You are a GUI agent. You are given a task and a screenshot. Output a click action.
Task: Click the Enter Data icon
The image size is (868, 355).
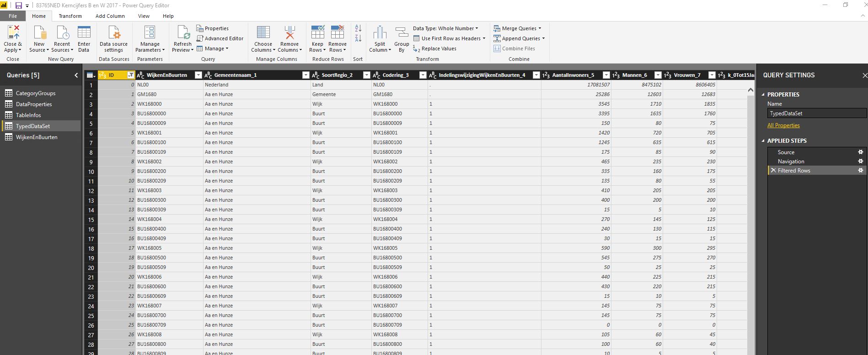pyautogui.click(x=84, y=32)
